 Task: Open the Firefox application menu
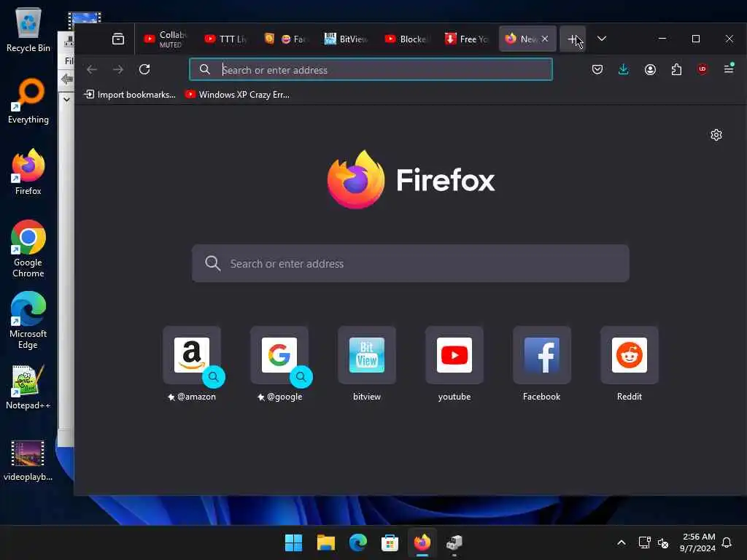click(x=729, y=69)
